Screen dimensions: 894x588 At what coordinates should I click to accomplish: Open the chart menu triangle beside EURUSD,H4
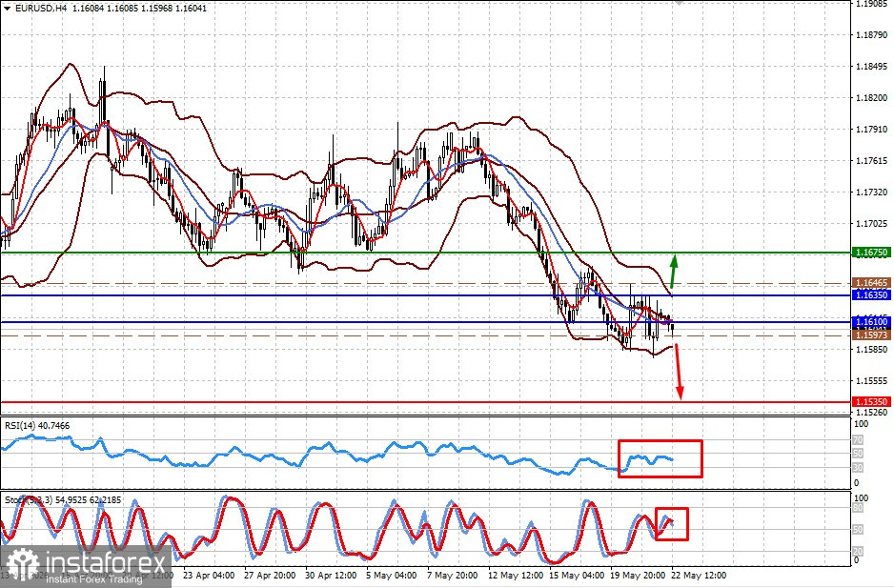pyautogui.click(x=7, y=9)
